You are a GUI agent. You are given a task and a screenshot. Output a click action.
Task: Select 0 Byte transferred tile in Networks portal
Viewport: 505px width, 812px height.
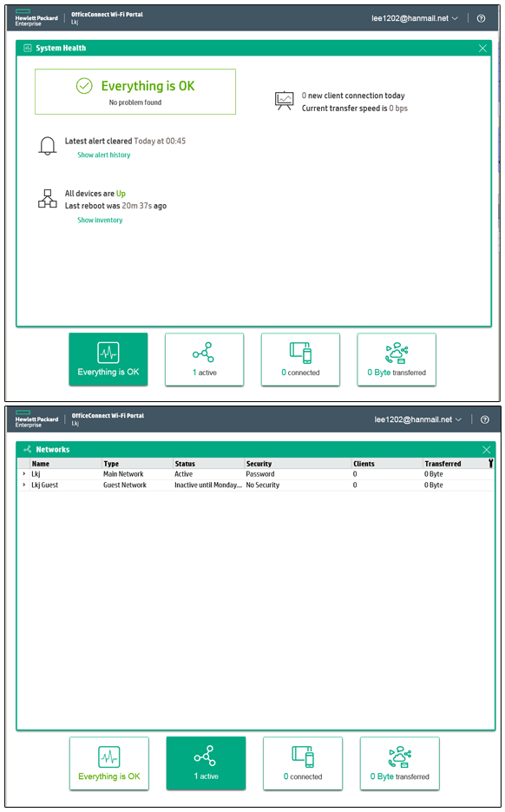pos(400,763)
